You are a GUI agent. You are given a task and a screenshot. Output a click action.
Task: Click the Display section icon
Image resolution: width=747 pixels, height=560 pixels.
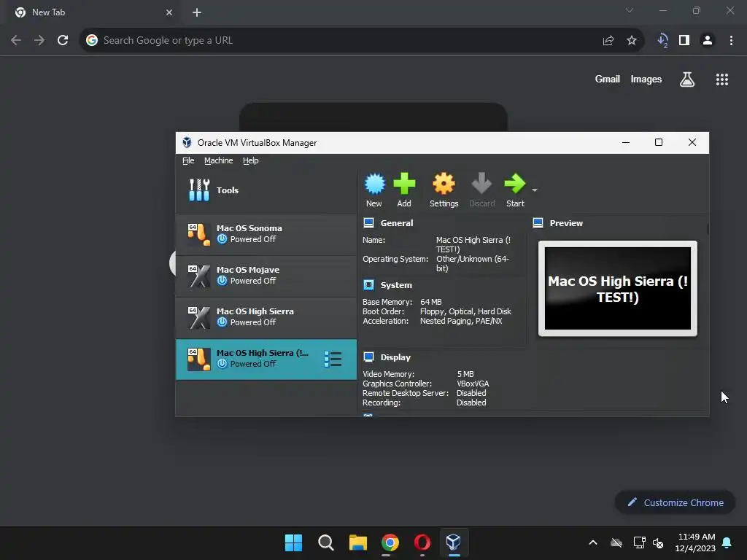pos(368,357)
